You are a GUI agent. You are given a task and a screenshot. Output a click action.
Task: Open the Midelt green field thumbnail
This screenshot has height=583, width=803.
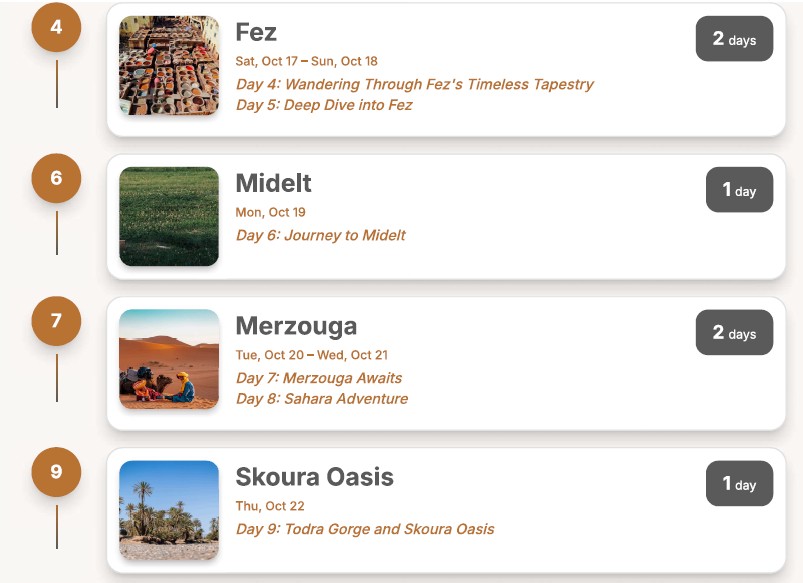pyautogui.click(x=169, y=216)
